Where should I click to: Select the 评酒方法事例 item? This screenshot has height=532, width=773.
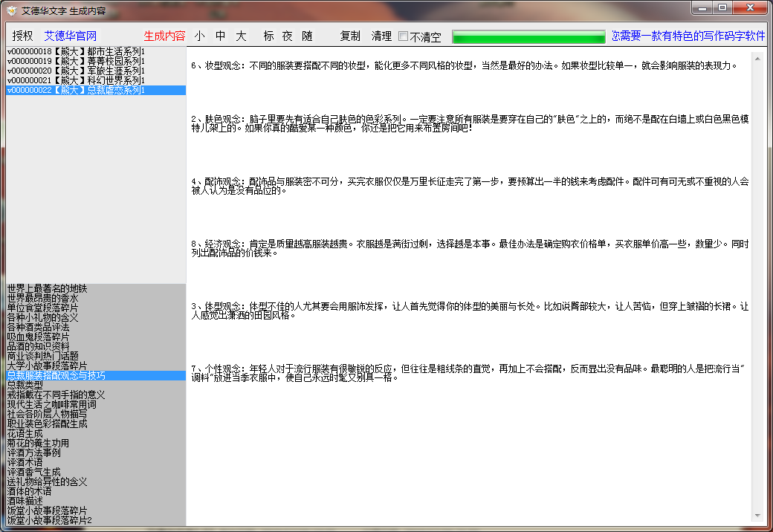96,452
